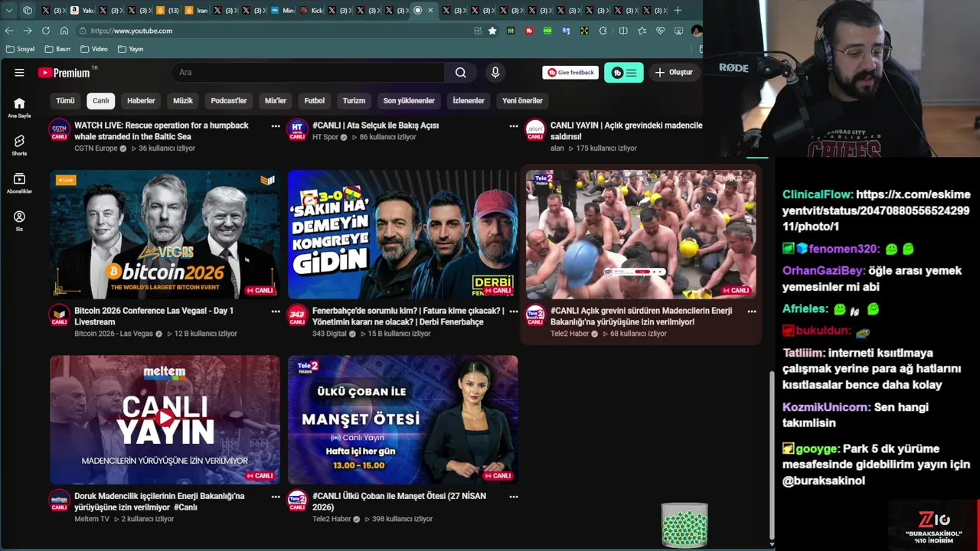
Task: Click the browser home icon
Action: tap(64, 31)
